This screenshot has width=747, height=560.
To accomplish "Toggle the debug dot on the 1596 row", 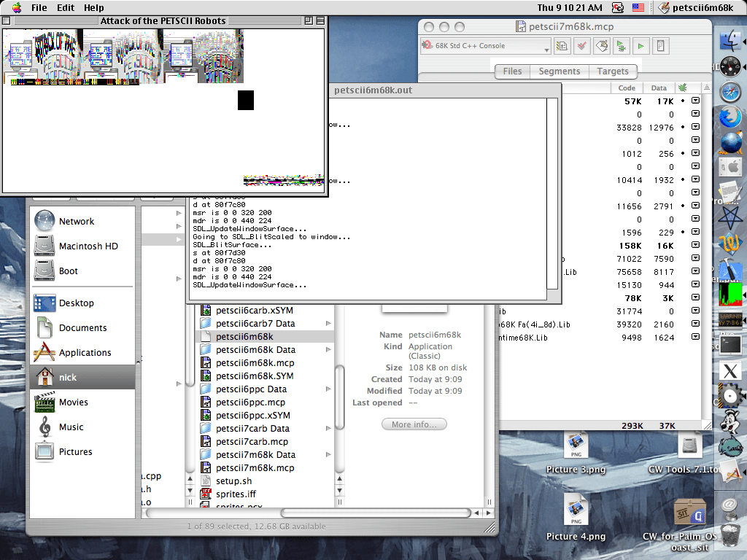I will click(683, 232).
